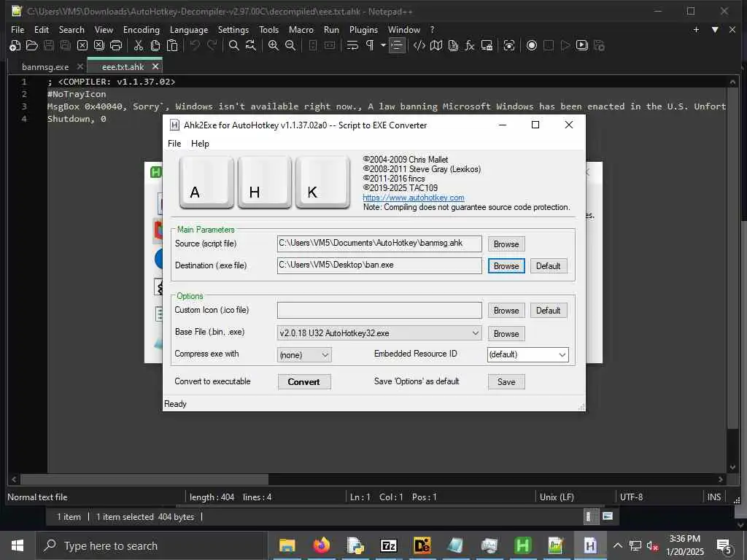
Task: Create a new file in Notepad++
Action: (x=15, y=46)
